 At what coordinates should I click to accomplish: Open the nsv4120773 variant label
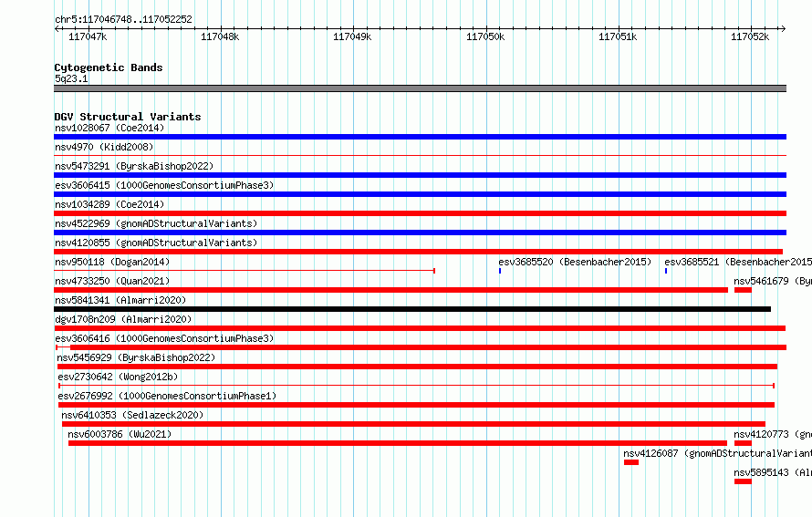tap(773, 434)
